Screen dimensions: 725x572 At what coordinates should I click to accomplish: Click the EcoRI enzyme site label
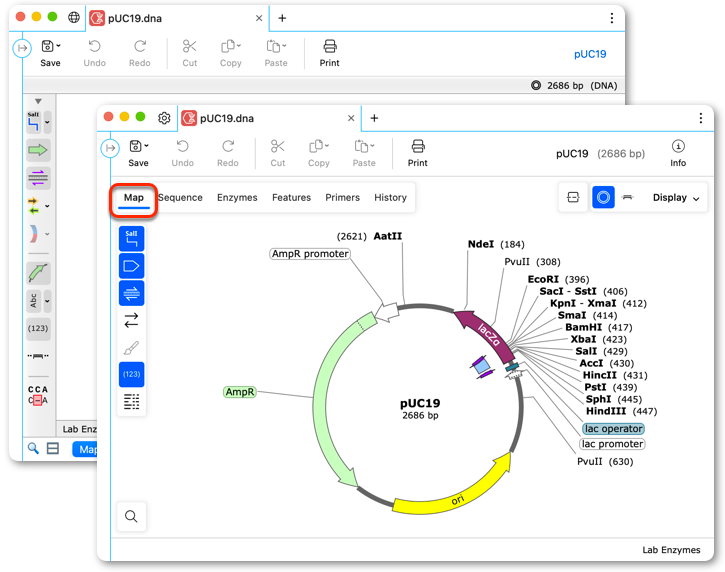click(543, 279)
